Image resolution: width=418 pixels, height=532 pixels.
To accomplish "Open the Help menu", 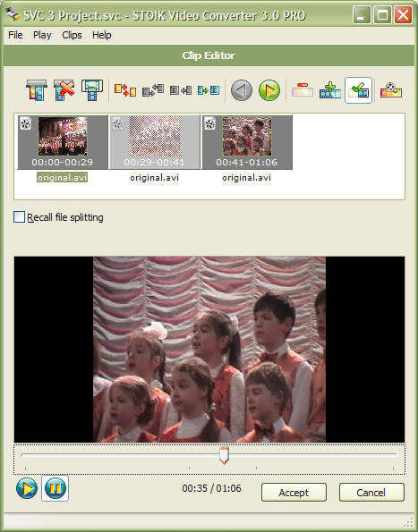I will coord(101,35).
